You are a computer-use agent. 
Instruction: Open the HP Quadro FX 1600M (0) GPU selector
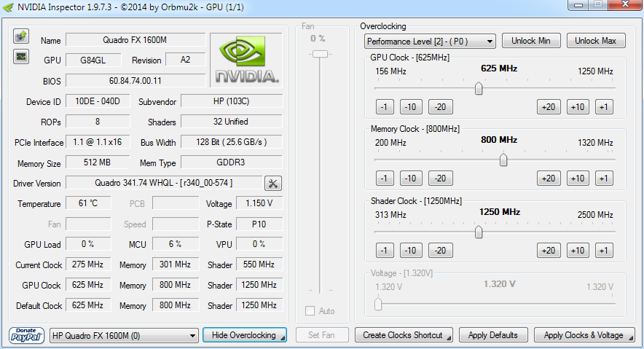pyautogui.click(x=124, y=335)
